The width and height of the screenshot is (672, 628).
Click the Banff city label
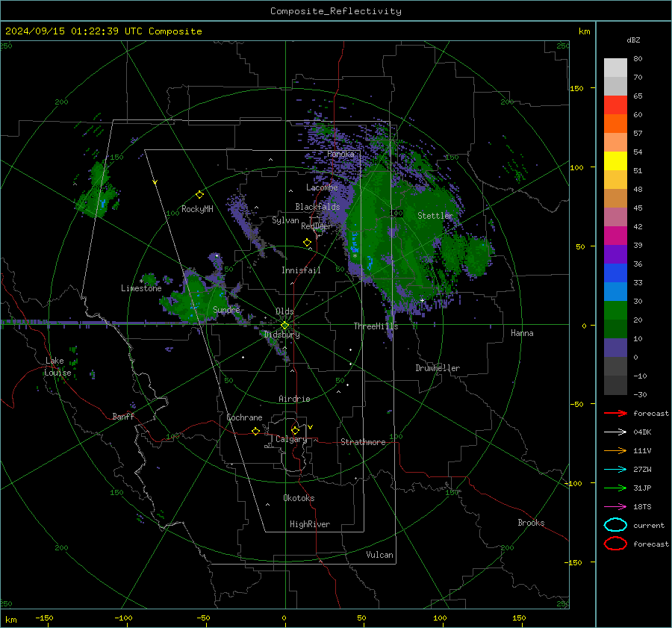[123, 417]
